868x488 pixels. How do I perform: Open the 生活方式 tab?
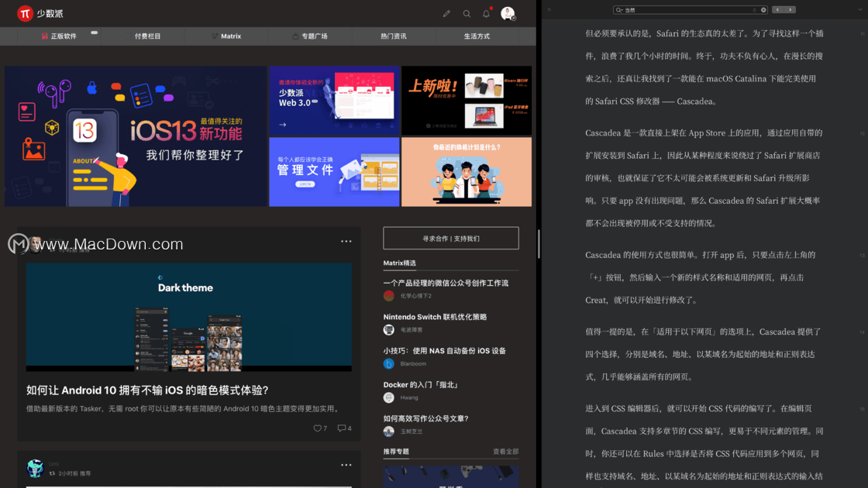point(477,36)
